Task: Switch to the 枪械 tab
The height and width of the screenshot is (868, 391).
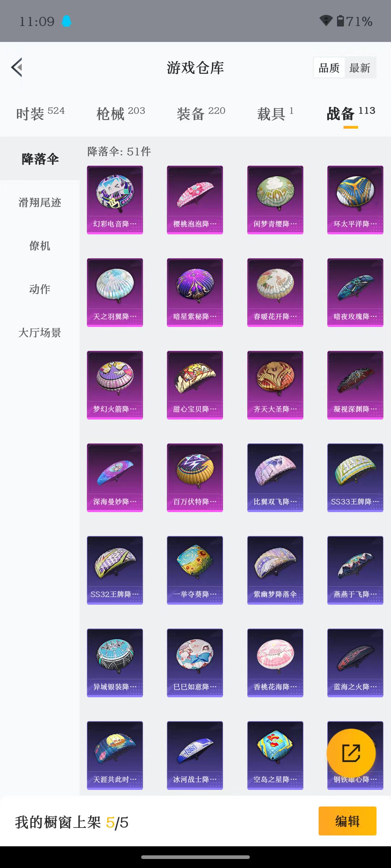Action: coord(121,114)
